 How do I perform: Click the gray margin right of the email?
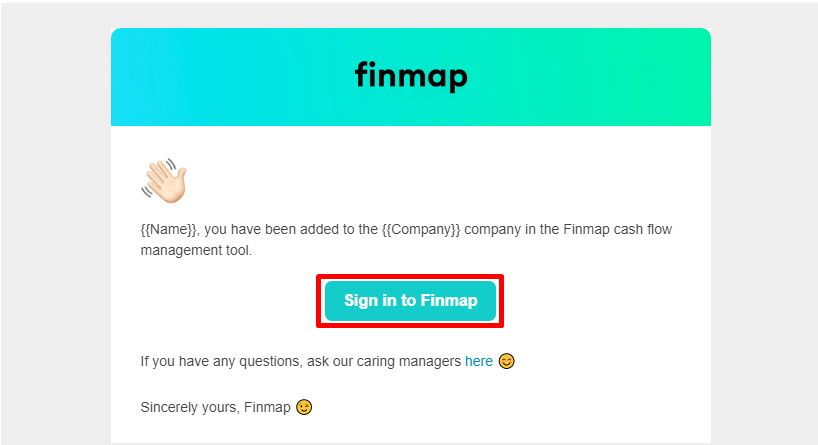[x=764, y=224]
